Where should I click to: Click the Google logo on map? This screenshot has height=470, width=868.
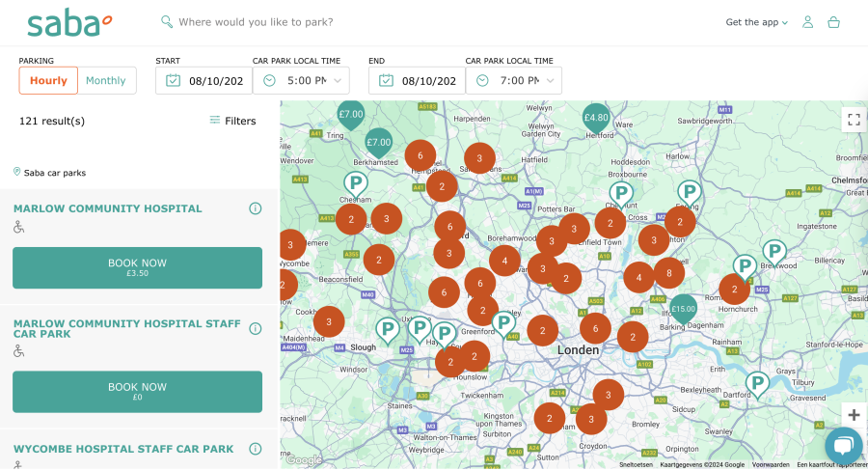coord(304,460)
